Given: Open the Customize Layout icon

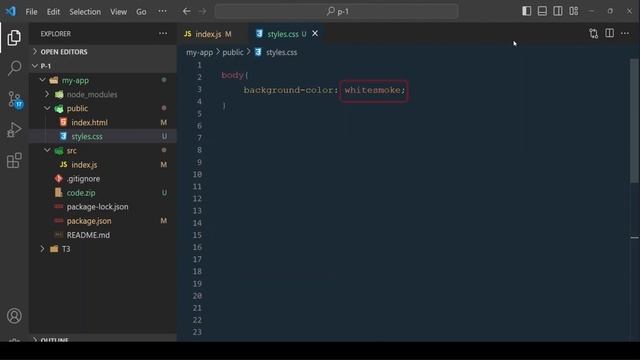Looking at the screenshot, I should click(573, 11).
